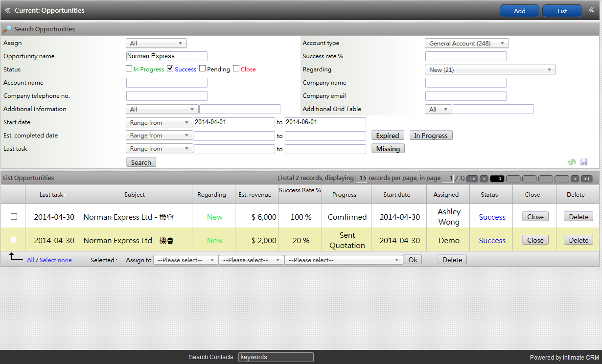Viewport: 602px width, 364px height.
Task: Click the All selection link
Action: pos(30,260)
